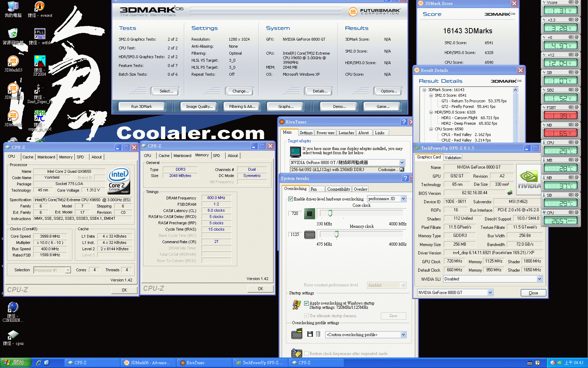Click the RivaTuner help question mark
This screenshot has height=368, width=588.
pyautogui.click(x=404, y=122)
